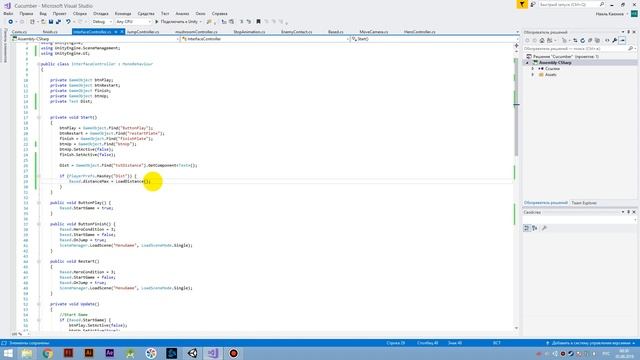Click the feedback icon beside Quick Launch
This screenshot has width=640, height=360.
tap(533, 4)
